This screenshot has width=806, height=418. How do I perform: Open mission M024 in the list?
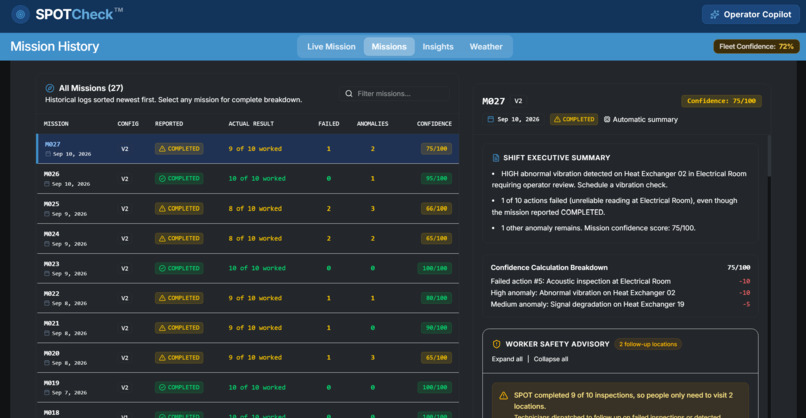click(248, 238)
